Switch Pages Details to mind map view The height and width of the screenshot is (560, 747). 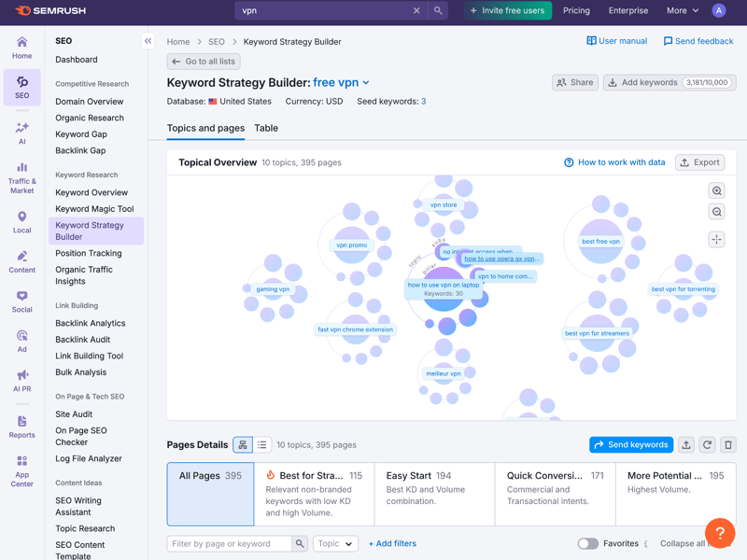243,445
